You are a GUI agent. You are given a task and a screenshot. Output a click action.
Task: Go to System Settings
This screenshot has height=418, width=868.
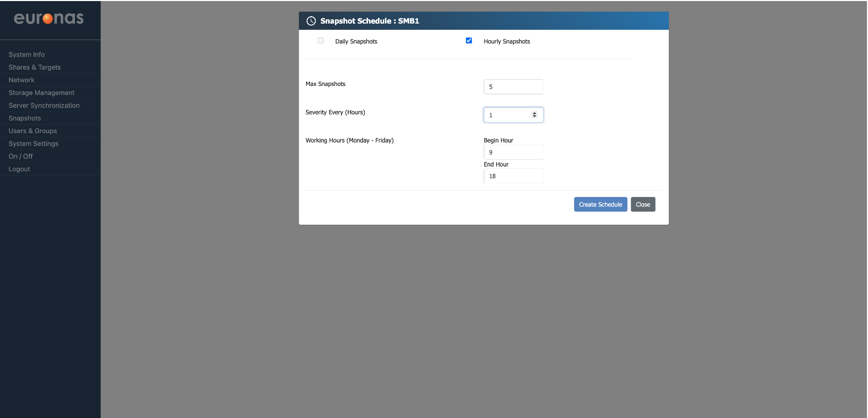34,144
